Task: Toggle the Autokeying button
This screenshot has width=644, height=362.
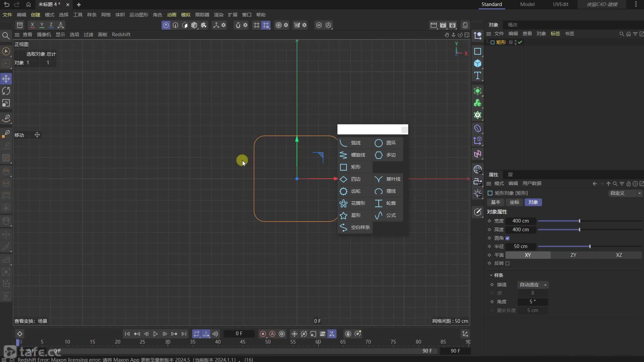Action: pos(272,334)
